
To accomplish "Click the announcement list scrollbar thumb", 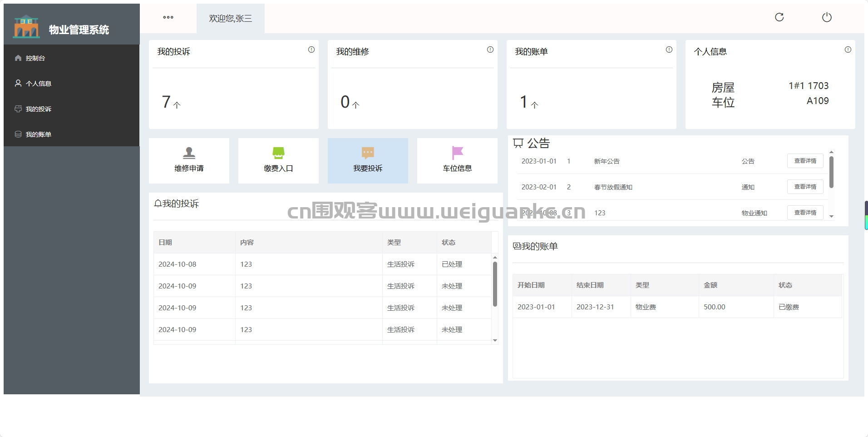I will (831, 172).
